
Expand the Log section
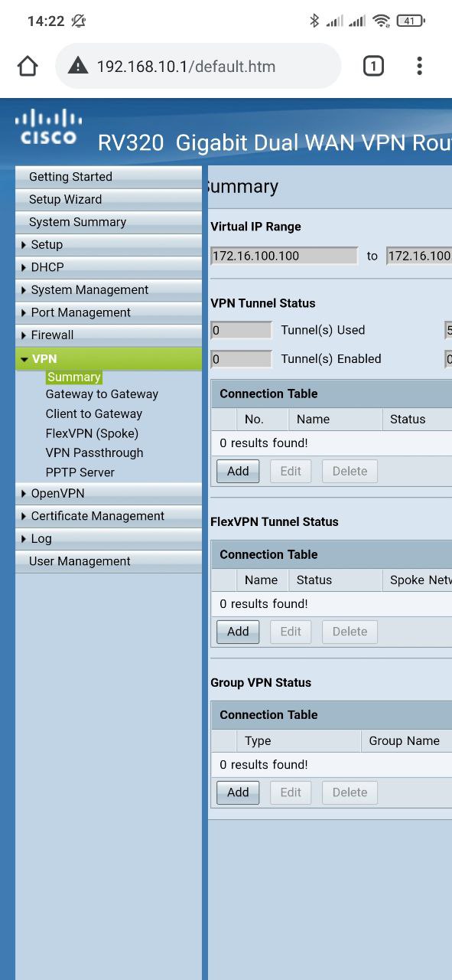[x=109, y=538]
